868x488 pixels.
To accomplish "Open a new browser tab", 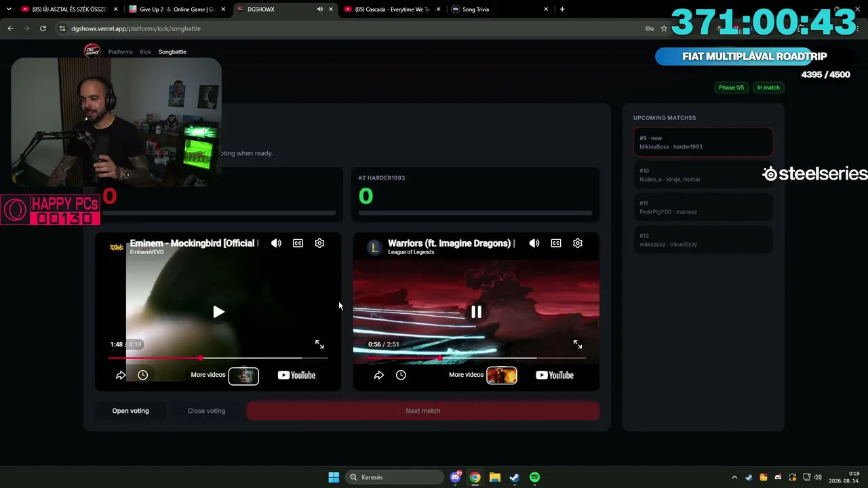I will 562,9.
